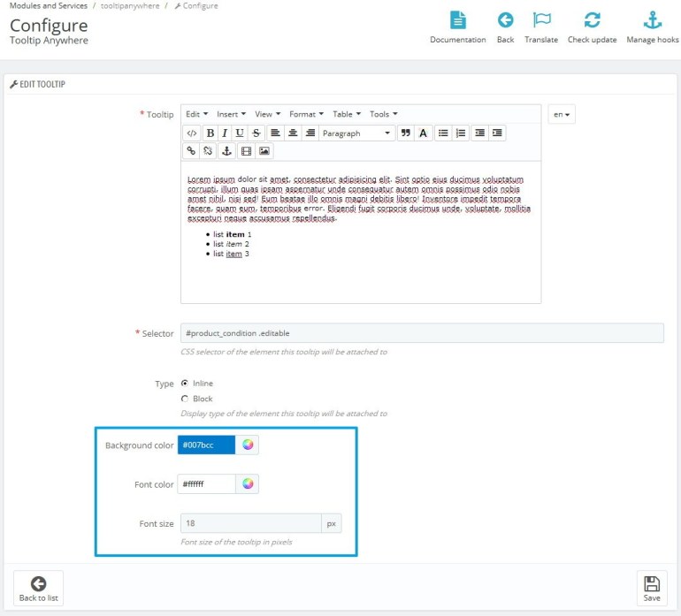The width and height of the screenshot is (681, 616).
Task: Decrease indent
Action: [480, 133]
